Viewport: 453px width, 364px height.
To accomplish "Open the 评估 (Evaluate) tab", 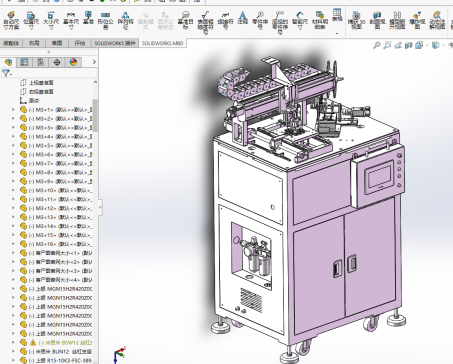I will [80, 43].
